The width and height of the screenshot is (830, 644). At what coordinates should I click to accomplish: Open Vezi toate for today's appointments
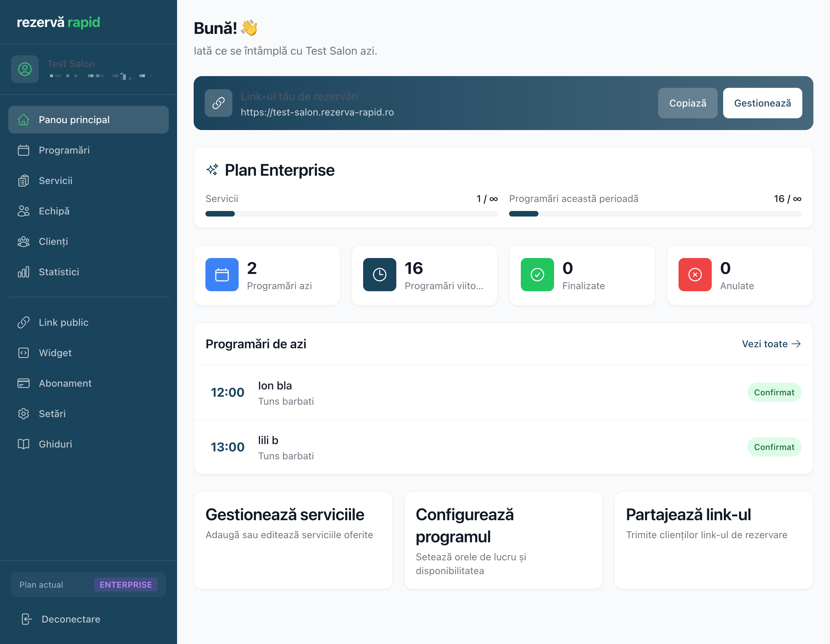coord(771,344)
